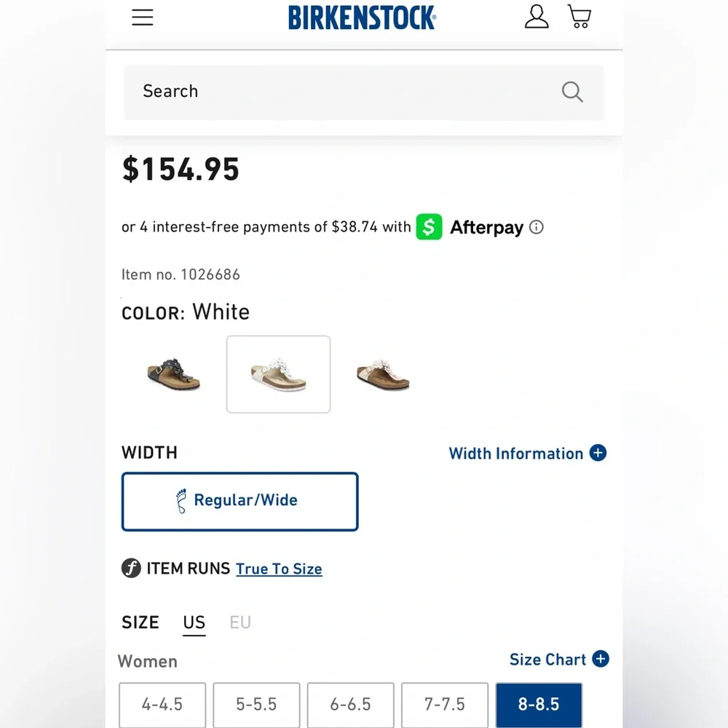Click the Birkenstock logo
728x728 pixels.
(x=362, y=17)
